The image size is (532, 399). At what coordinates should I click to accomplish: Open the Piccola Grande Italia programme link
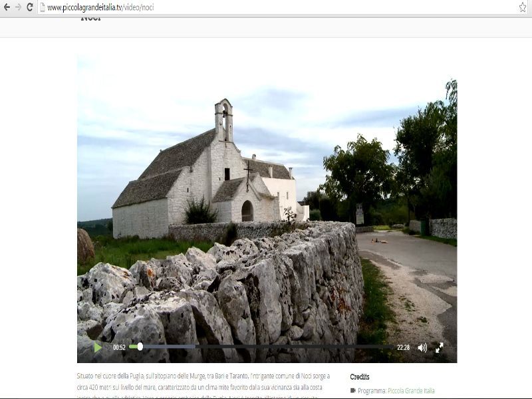411,391
